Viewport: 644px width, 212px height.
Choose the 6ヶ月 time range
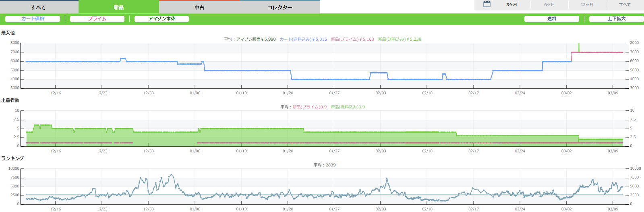[549, 5]
